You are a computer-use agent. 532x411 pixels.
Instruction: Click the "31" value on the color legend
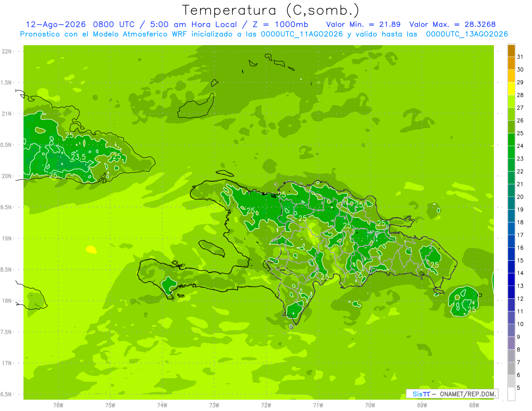coord(520,56)
